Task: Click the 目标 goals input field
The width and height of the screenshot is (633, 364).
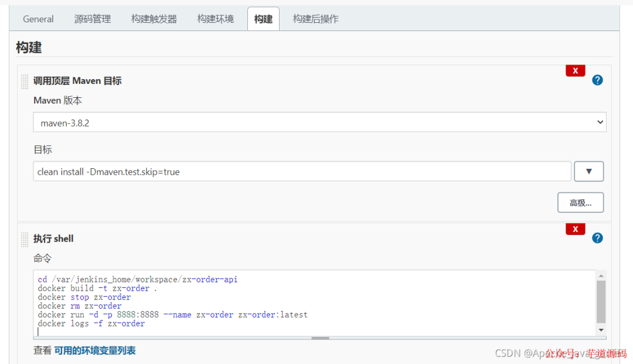Action: click(302, 172)
